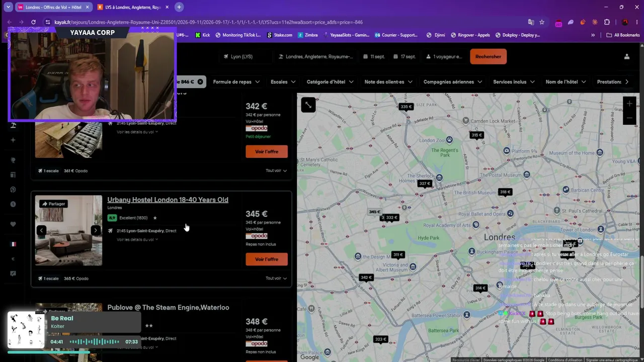Screen dimensions: 644x362
Task: Reload the Kayak page
Action: pos(33,22)
